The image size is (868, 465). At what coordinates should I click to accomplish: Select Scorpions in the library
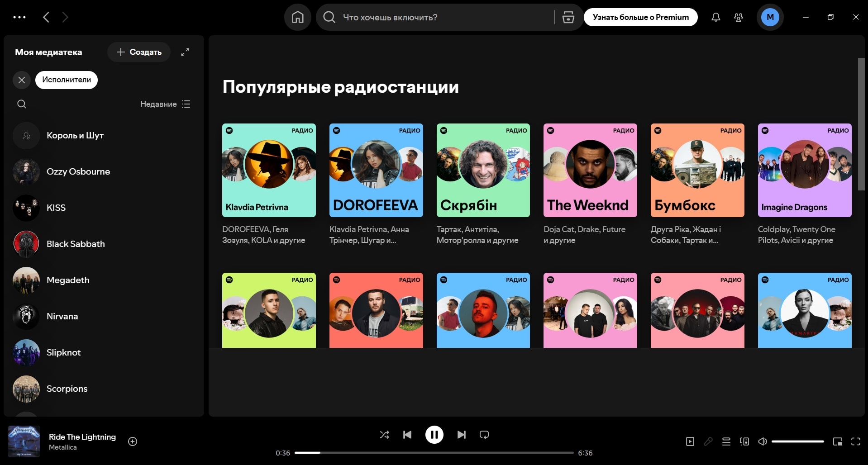pos(104,389)
